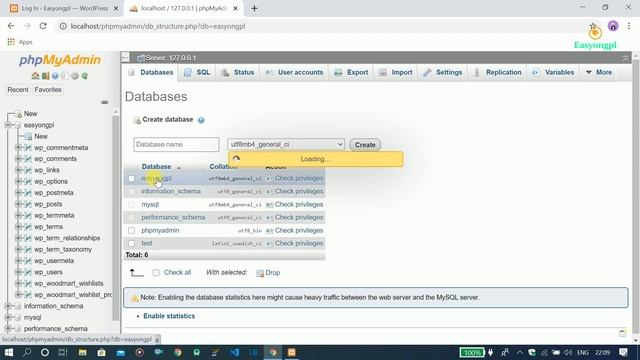Open information_schema database link in table

(x=171, y=191)
